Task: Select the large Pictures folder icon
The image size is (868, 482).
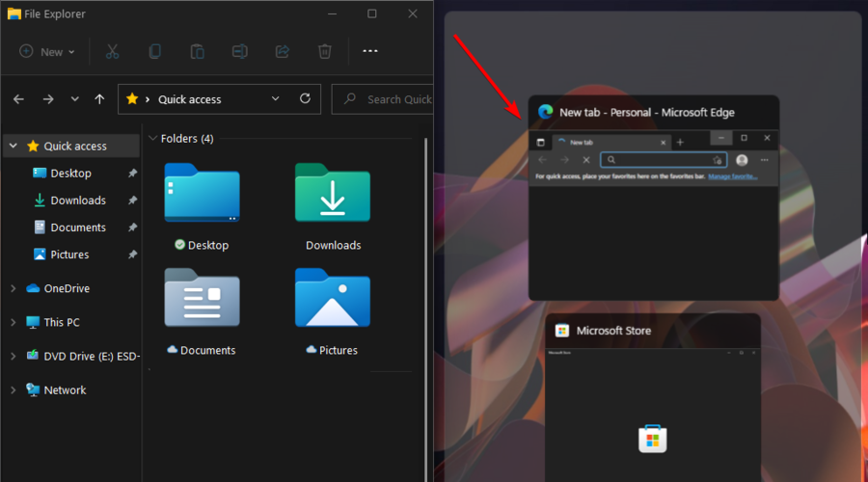Action: [332, 298]
